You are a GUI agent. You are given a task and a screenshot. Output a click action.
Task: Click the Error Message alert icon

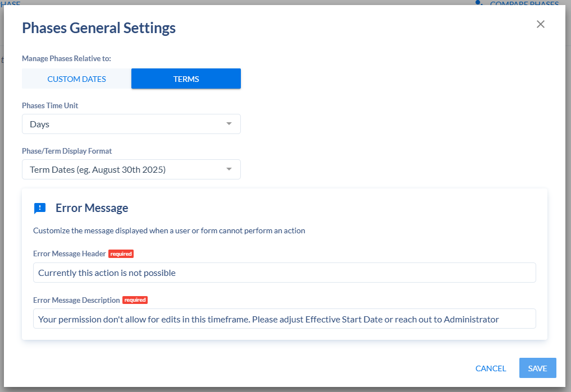tap(40, 209)
